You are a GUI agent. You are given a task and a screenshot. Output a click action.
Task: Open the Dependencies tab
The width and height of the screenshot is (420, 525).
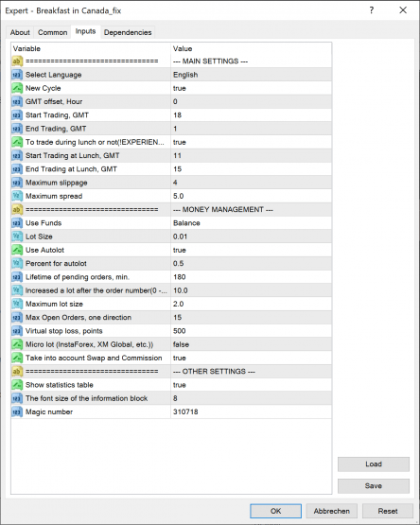pyautogui.click(x=128, y=32)
